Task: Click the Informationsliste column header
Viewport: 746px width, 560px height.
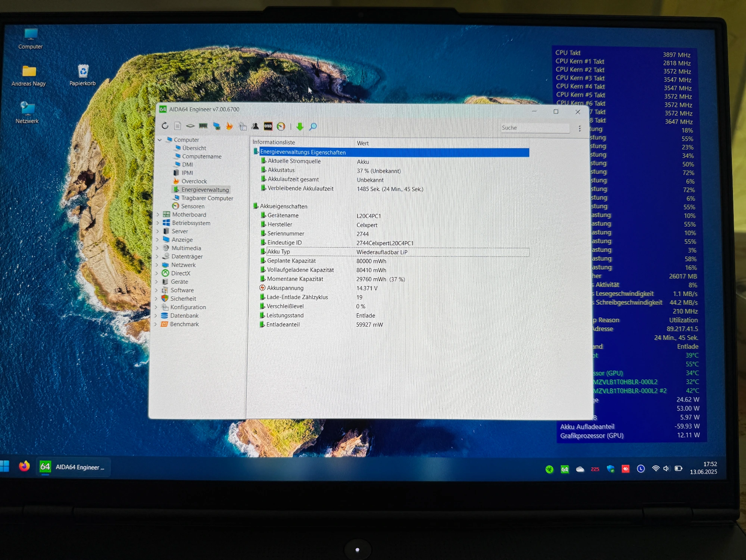Action: pos(274,142)
